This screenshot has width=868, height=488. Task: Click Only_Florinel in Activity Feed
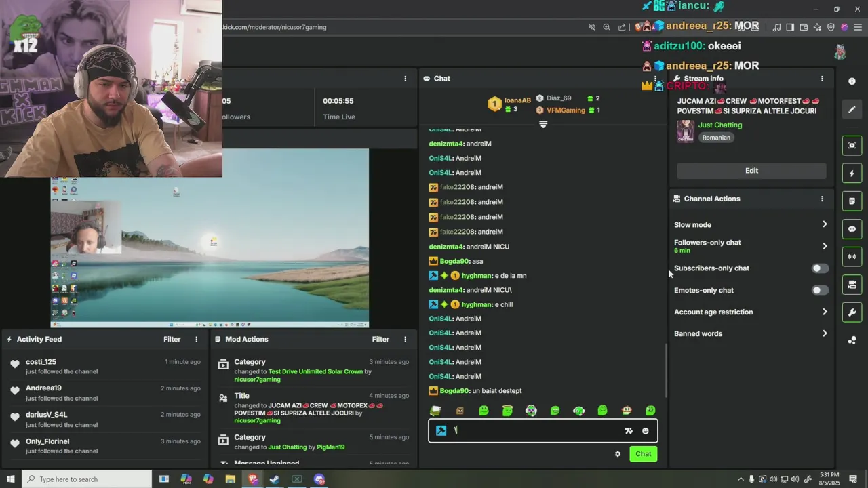pos(47,441)
